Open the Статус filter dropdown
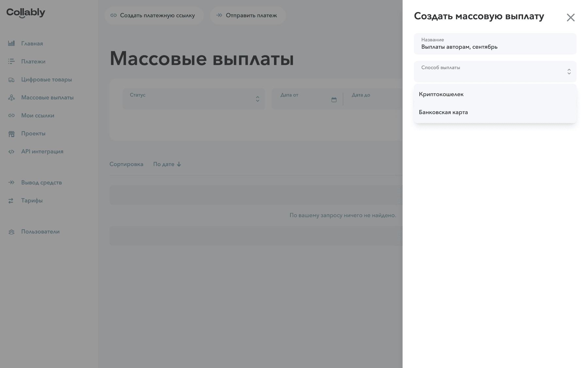The height and width of the screenshot is (368, 588). [194, 99]
